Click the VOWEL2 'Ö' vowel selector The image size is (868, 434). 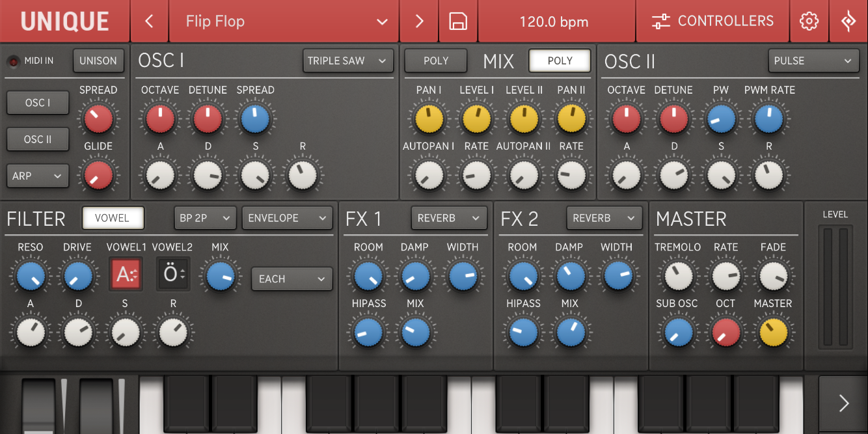173,275
